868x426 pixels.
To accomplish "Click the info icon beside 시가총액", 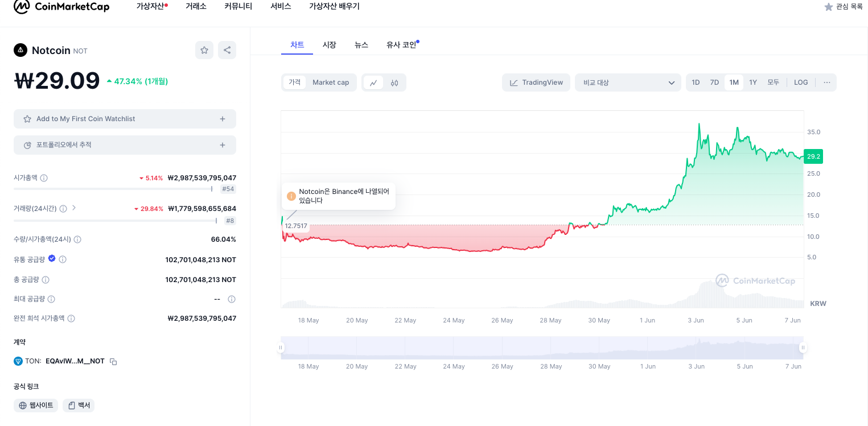I will pos(44,178).
